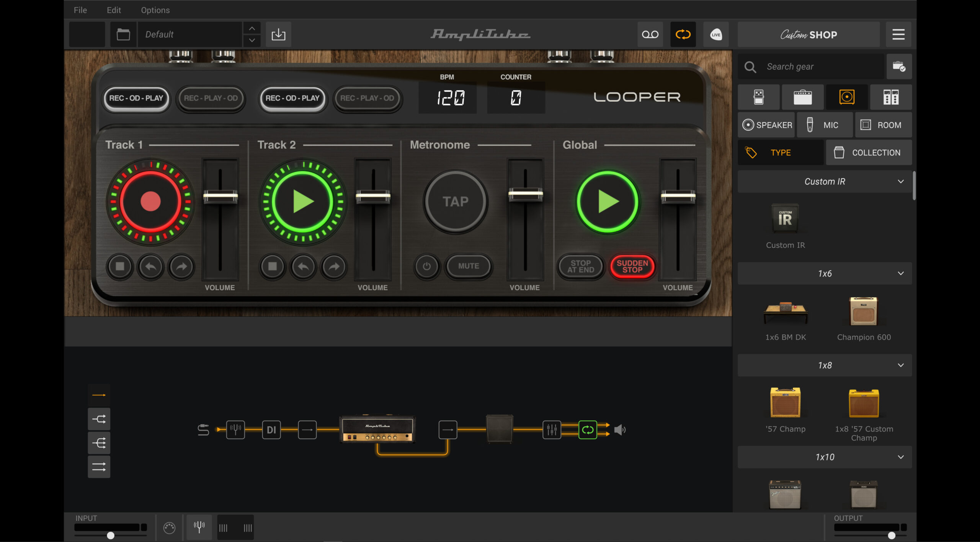Open the tape recorder icon
980x542 pixels.
point(650,34)
